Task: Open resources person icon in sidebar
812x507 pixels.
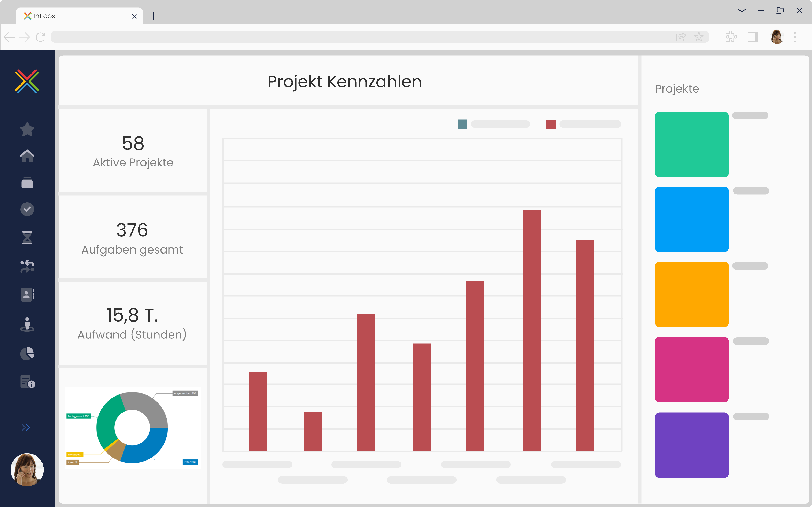Action: 27,324
